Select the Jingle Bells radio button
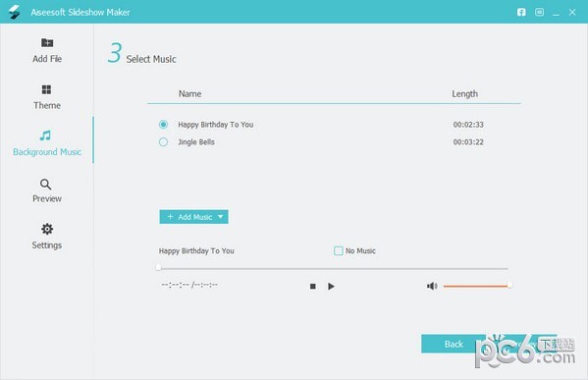The height and width of the screenshot is (380, 588). coord(163,141)
